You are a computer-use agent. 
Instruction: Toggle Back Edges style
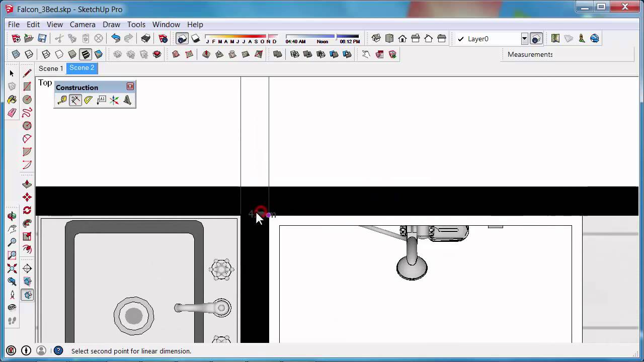pyautogui.click(x=29, y=54)
